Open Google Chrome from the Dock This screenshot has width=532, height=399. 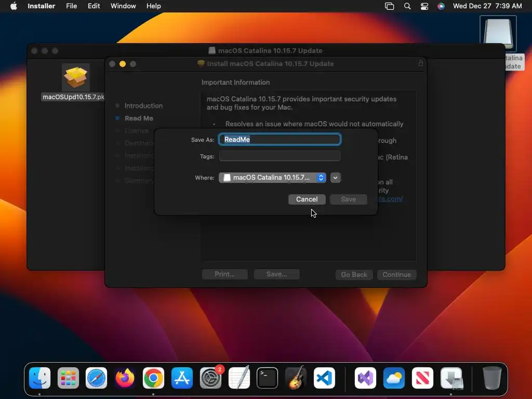point(153,378)
